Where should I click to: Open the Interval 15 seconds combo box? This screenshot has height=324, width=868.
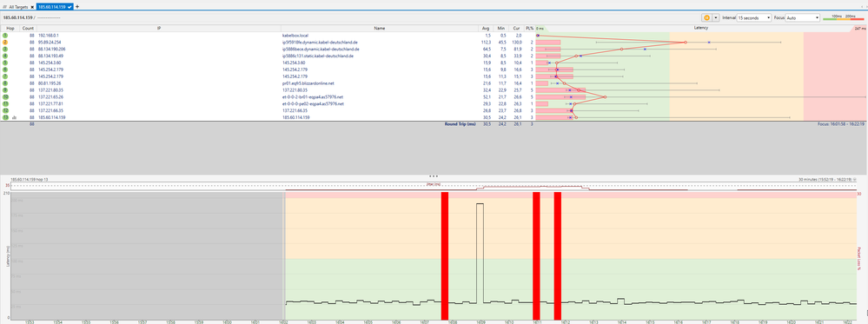pyautogui.click(x=754, y=17)
